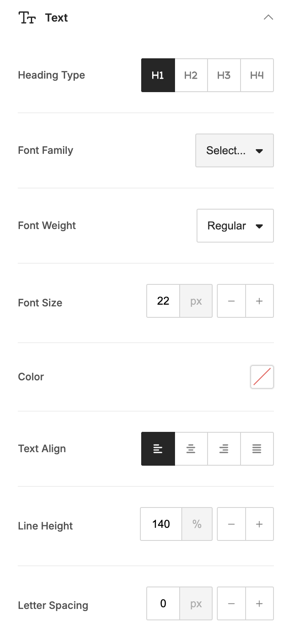
Task: Select left text alignment icon
Action: pyautogui.click(x=158, y=449)
